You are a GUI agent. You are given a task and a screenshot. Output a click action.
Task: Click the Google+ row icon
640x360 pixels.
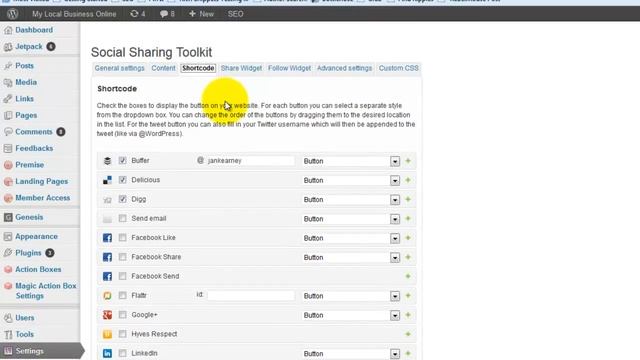[x=107, y=315]
